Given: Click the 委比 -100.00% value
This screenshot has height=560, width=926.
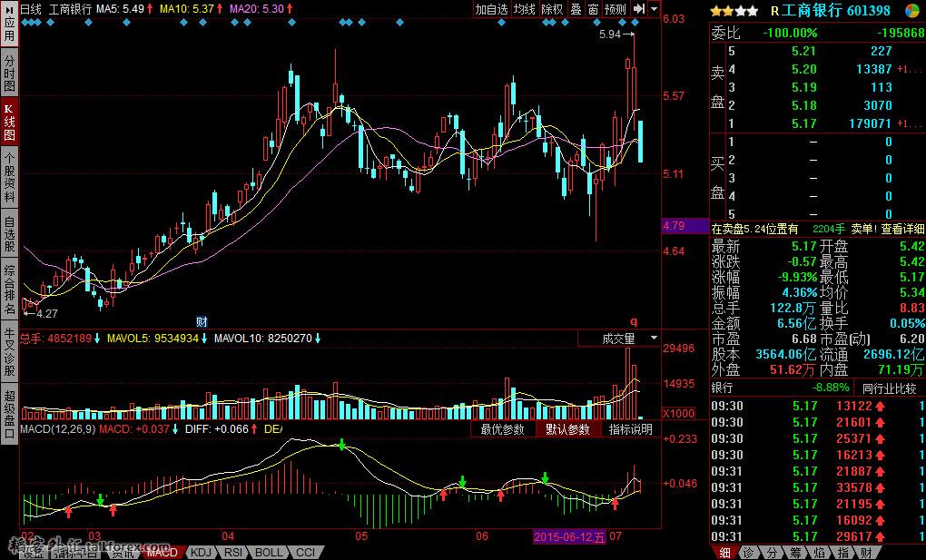Looking at the screenshot, I should (790, 33).
